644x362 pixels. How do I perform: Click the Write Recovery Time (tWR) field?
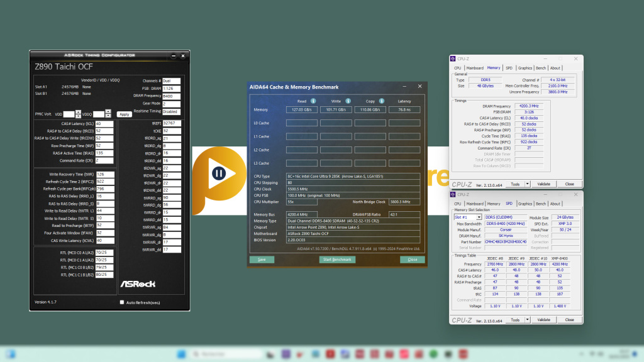[105, 175]
